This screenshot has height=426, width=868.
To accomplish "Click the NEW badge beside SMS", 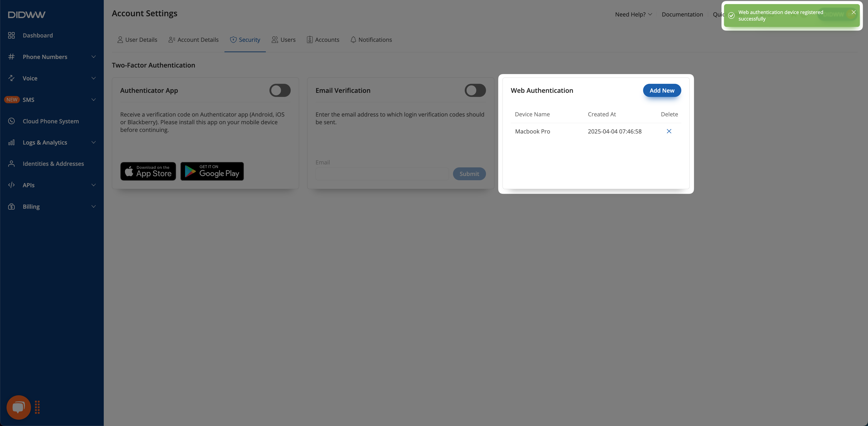I will 12,100.
